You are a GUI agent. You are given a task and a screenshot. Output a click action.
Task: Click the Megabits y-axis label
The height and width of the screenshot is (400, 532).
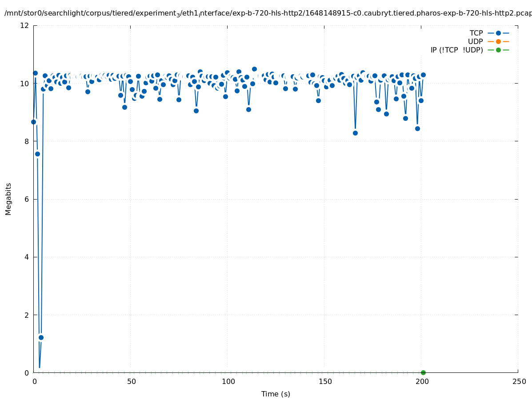tap(8, 199)
